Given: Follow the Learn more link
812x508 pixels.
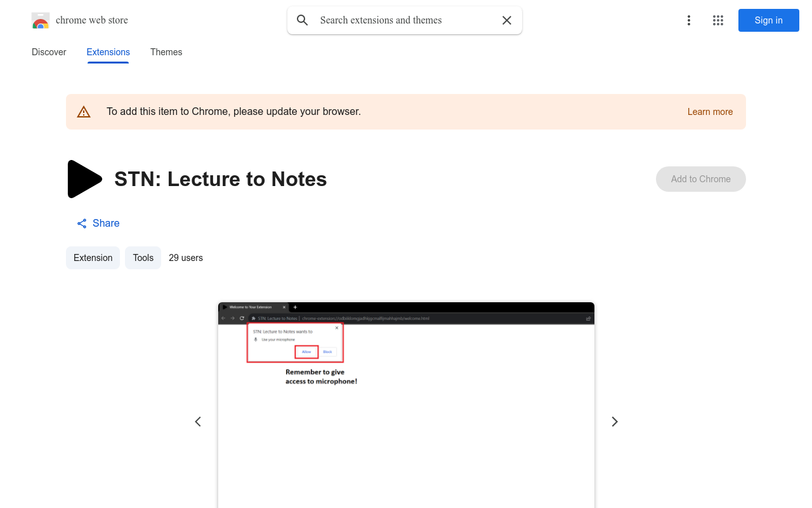Looking at the screenshot, I should (x=710, y=112).
